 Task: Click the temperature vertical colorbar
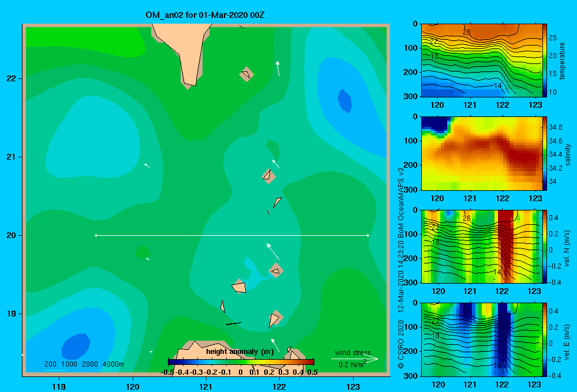[545, 61]
